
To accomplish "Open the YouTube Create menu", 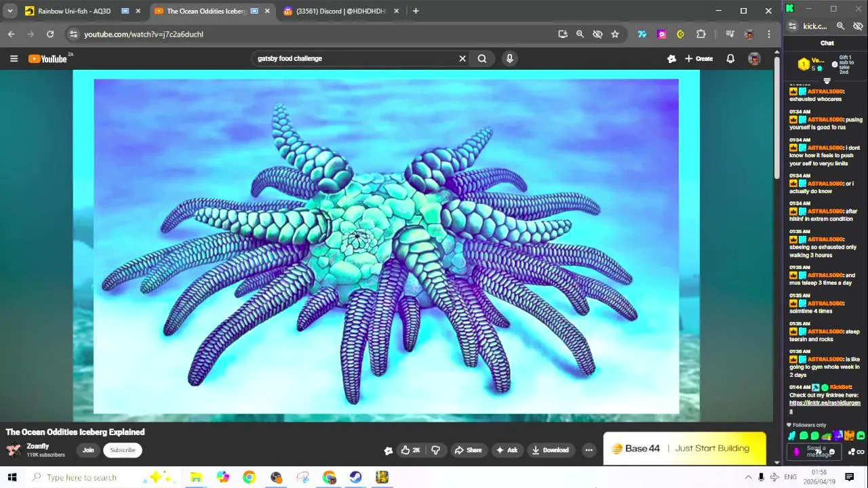I will coord(698,58).
